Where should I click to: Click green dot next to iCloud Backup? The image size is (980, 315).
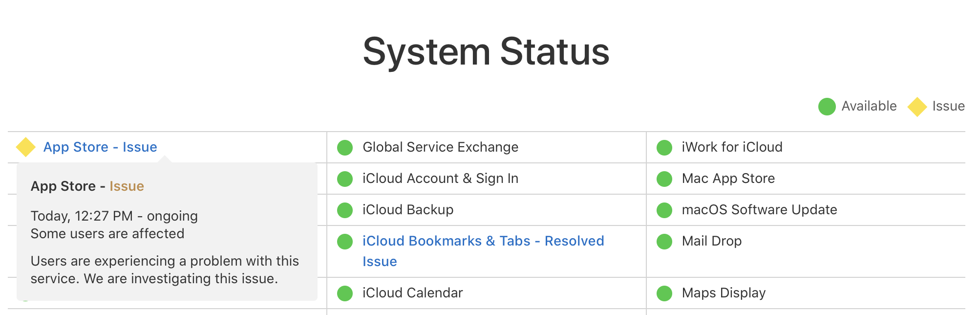coord(345,210)
